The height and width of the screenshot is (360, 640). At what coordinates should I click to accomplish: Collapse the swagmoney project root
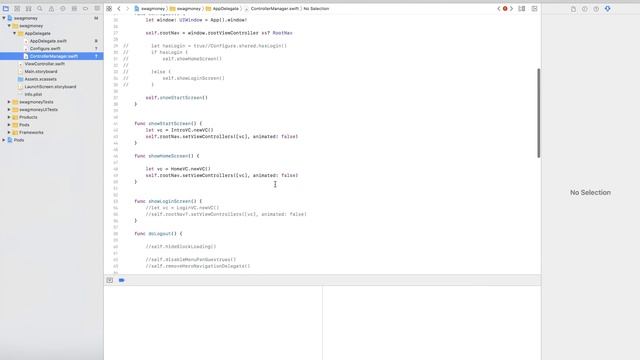coord(4,18)
